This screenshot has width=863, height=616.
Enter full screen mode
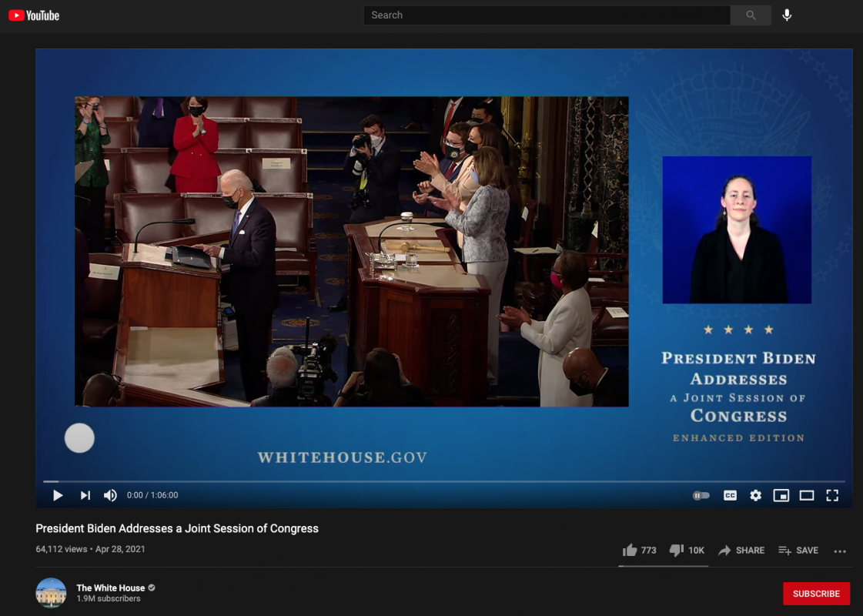[832, 495]
